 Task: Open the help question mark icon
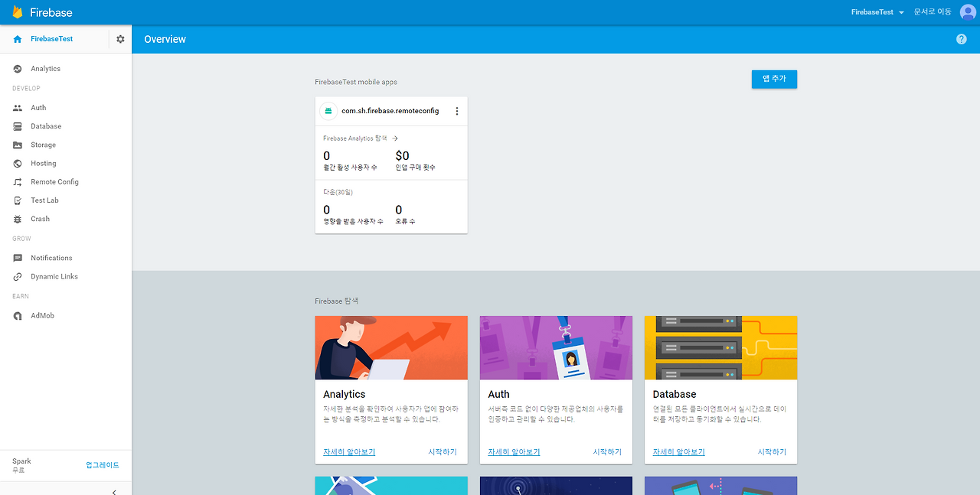[x=962, y=39]
